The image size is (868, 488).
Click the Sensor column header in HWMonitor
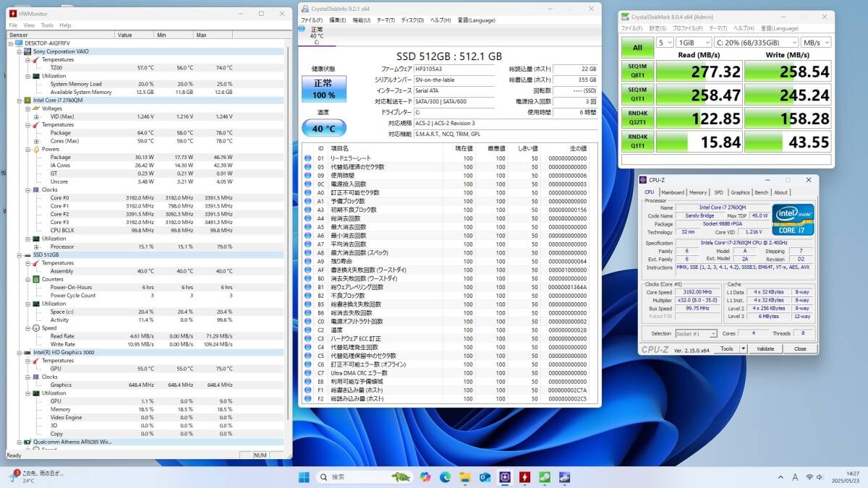(x=60, y=35)
